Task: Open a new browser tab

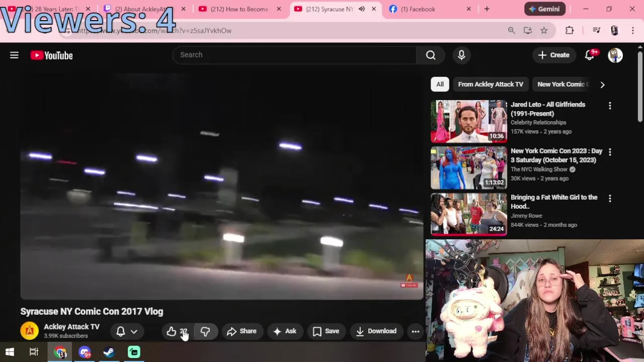Action: 487,9
